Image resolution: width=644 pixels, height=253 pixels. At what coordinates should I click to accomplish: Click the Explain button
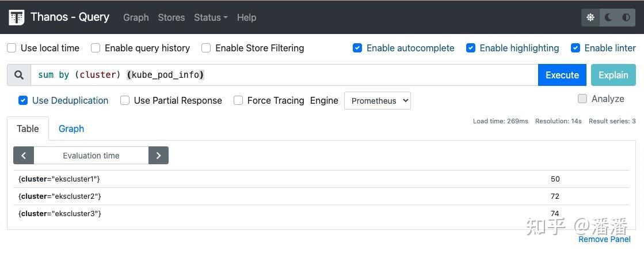[x=613, y=75]
